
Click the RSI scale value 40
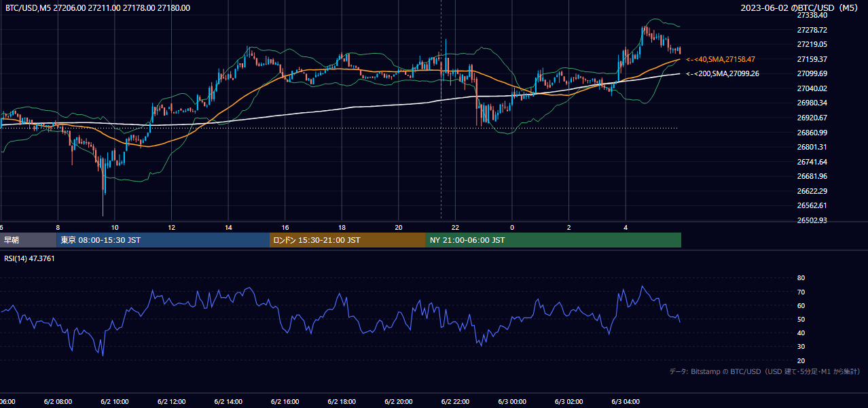click(x=801, y=333)
